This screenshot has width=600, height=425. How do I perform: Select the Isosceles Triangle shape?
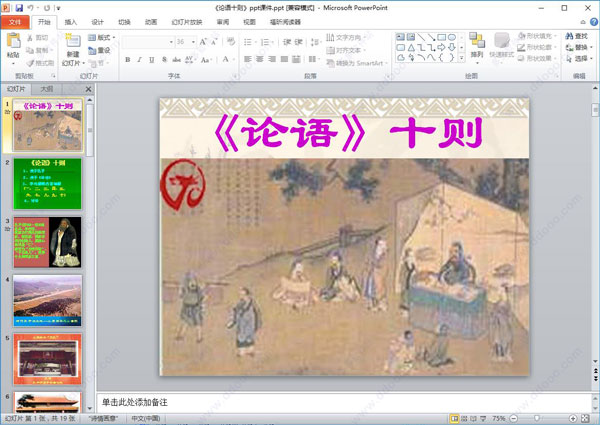(x=411, y=47)
